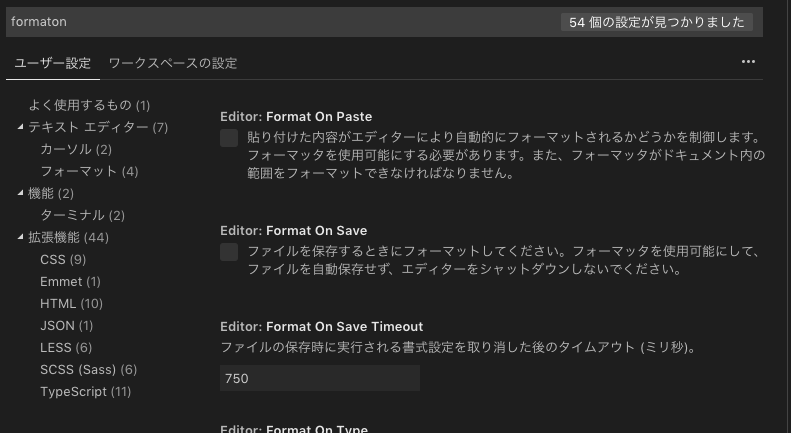The width and height of the screenshot is (791, 433).
Task: Collapse the 拡張機能 tree section
Action: click(x=21, y=237)
